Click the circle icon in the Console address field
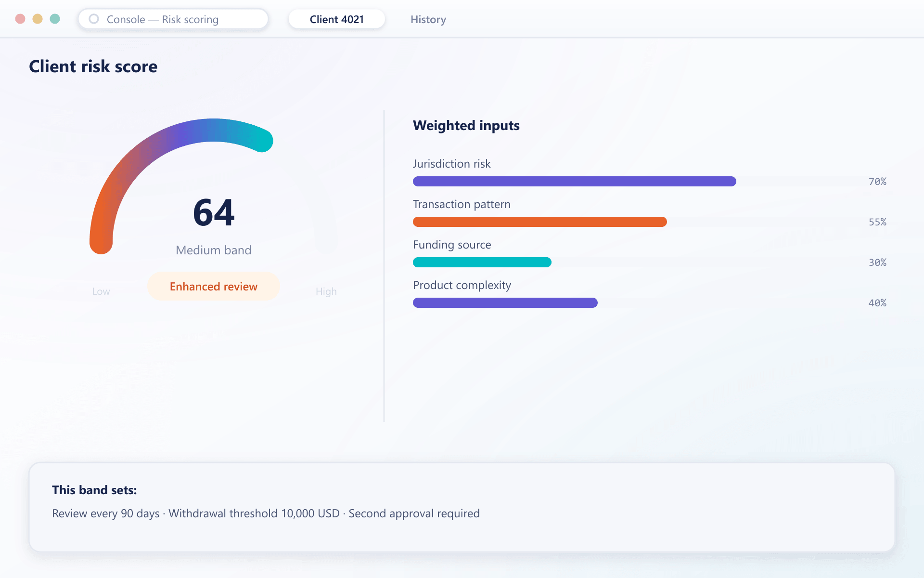924x578 pixels. coord(94,19)
